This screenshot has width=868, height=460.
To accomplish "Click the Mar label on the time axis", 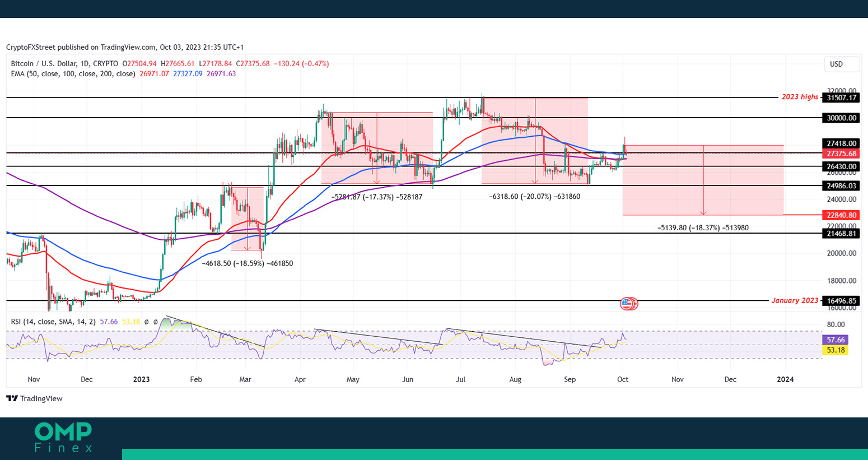I will (245, 379).
